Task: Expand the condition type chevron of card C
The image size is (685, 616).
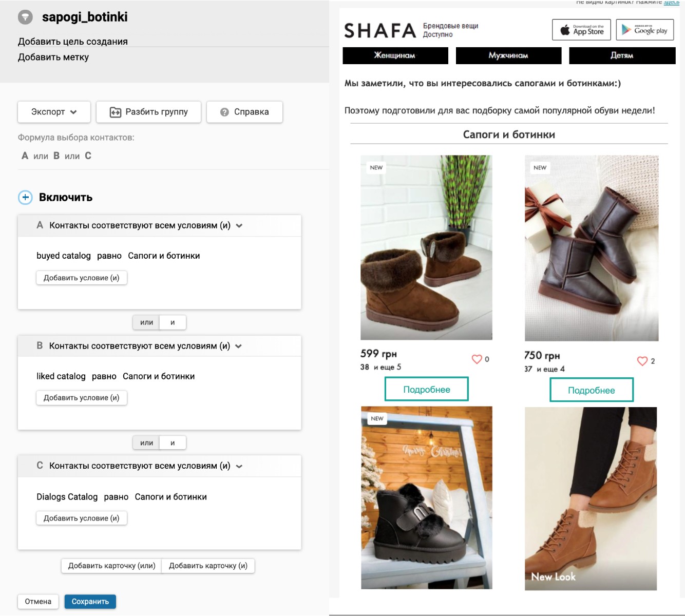Action: (x=239, y=467)
